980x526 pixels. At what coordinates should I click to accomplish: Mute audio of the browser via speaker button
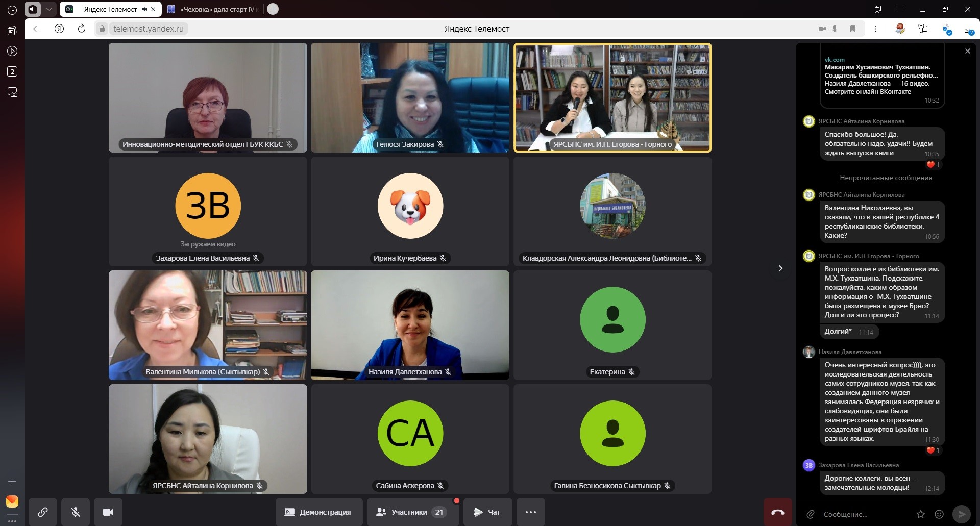click(x=33, y=9)
